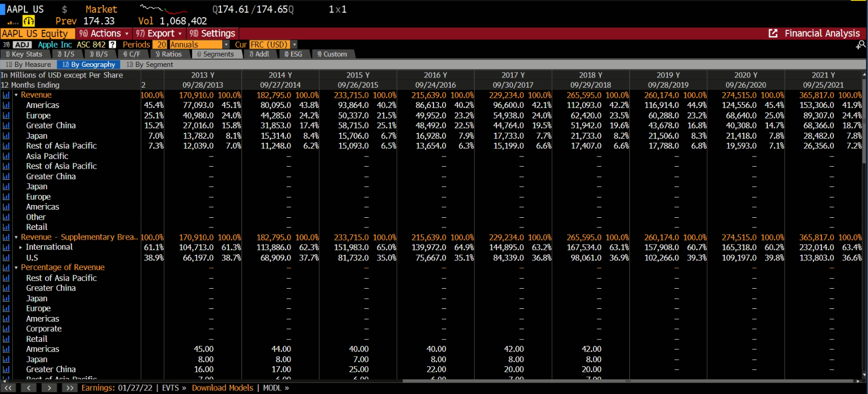Expand the International row
Image resolution: width=868 pixels, height=394 pixels.
pos(20,247)
